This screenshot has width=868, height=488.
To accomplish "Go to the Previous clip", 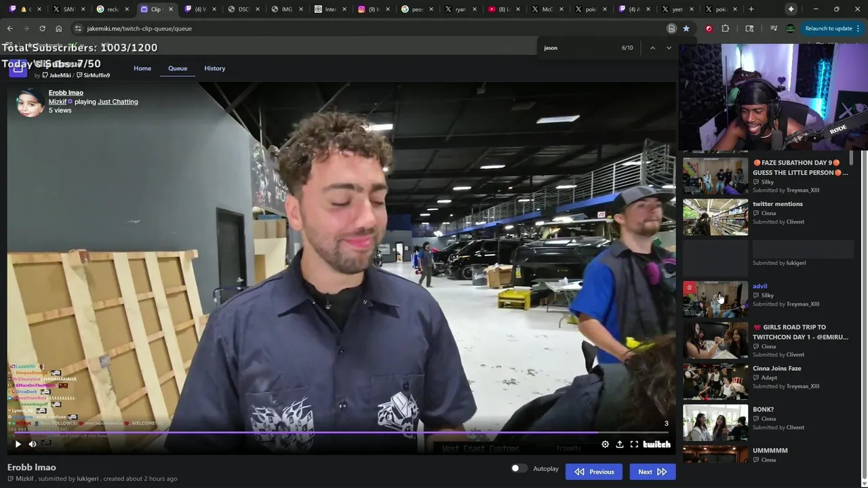I will click(594, 472).
